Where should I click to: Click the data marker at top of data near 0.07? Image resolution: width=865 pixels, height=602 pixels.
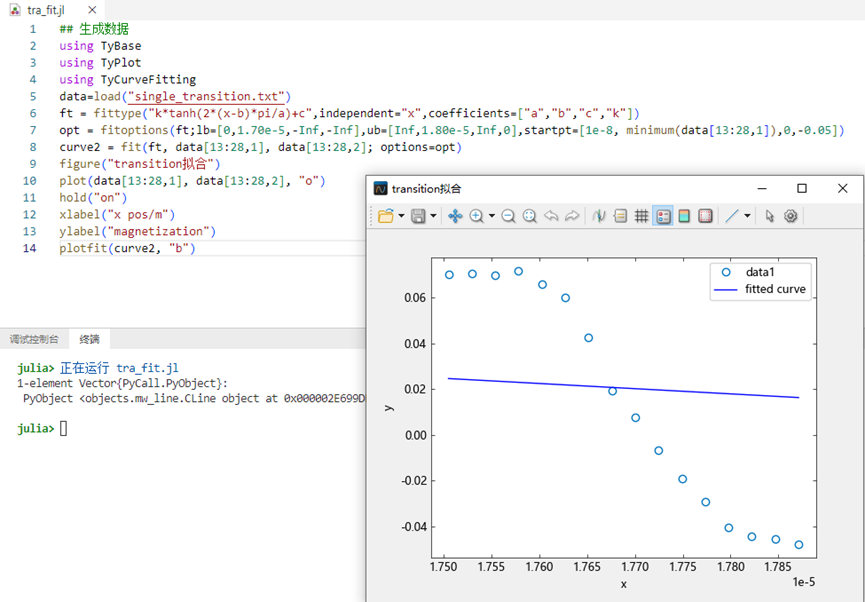click(x=519, y=271)
